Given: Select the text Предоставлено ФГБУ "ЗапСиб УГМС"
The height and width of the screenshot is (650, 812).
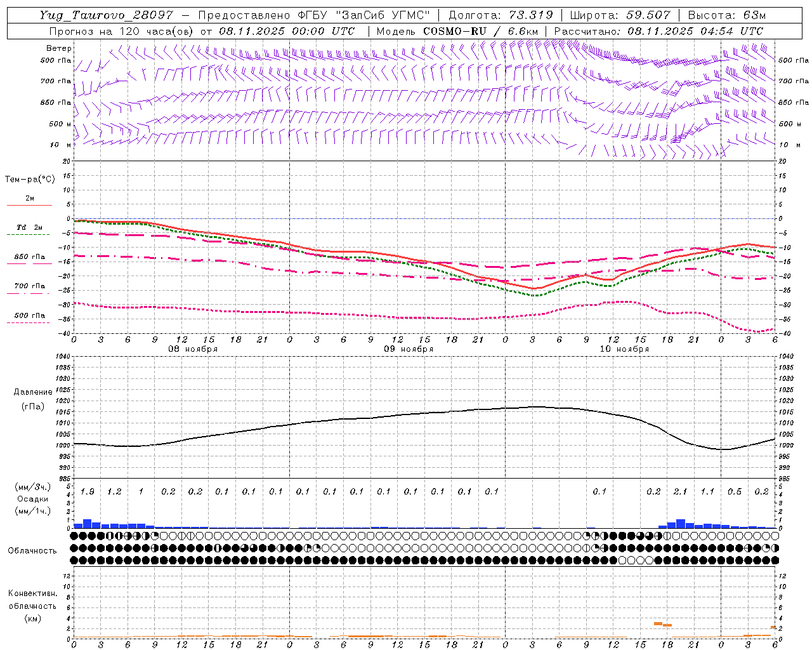Looking at the screenshot, I should pyautogui.click(x=315, y=15).
